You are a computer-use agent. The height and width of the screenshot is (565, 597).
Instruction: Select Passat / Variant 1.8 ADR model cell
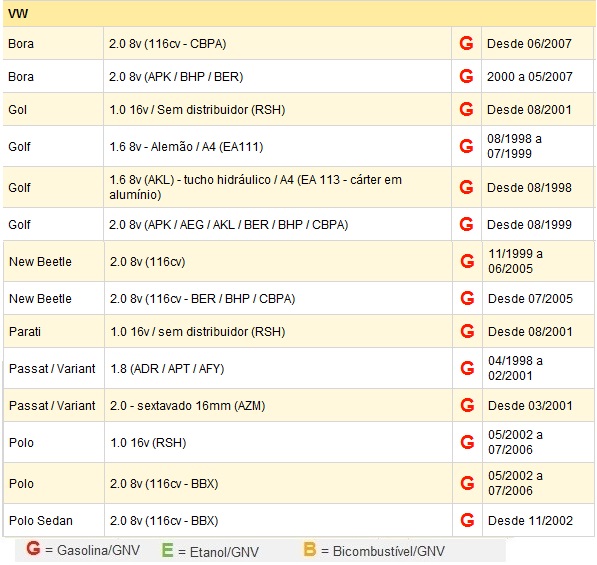point(54,369)
